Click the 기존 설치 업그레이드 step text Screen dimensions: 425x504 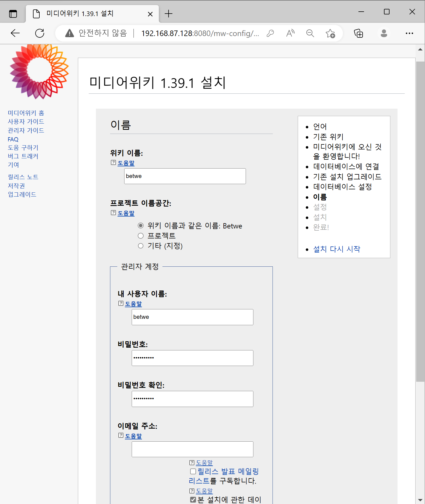coord(347,177)
